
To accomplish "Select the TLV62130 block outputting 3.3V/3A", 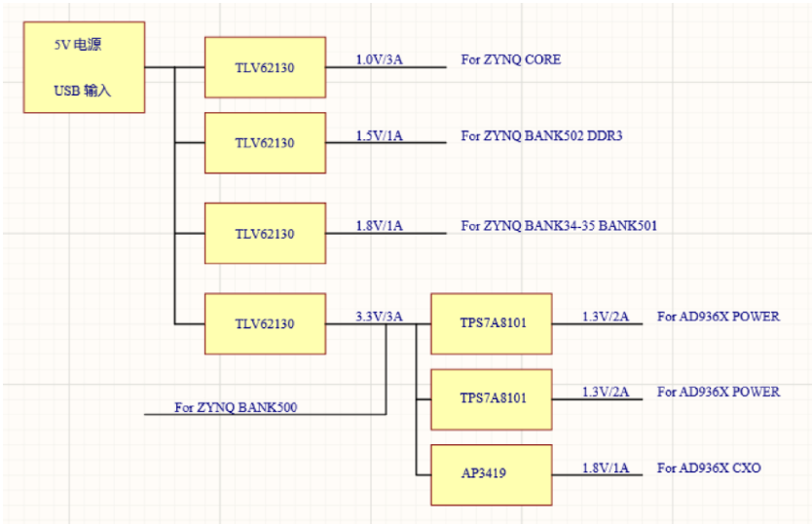I will point(265,324).
